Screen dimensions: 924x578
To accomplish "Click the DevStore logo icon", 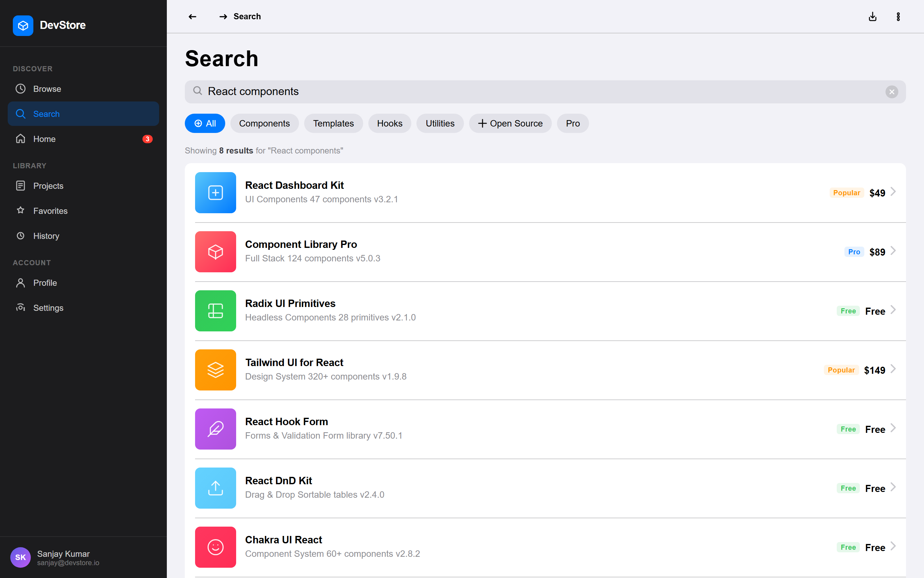I will tap(23, 25).
